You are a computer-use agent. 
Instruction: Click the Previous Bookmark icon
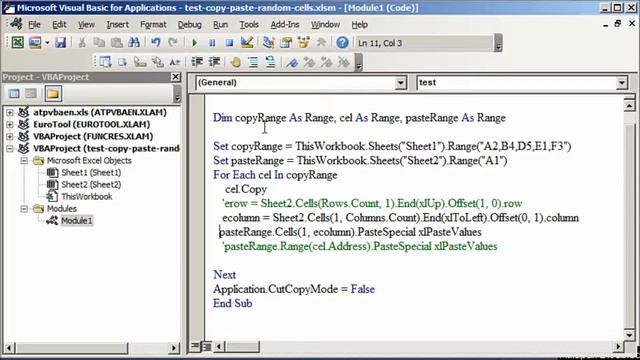coord(327,62)
